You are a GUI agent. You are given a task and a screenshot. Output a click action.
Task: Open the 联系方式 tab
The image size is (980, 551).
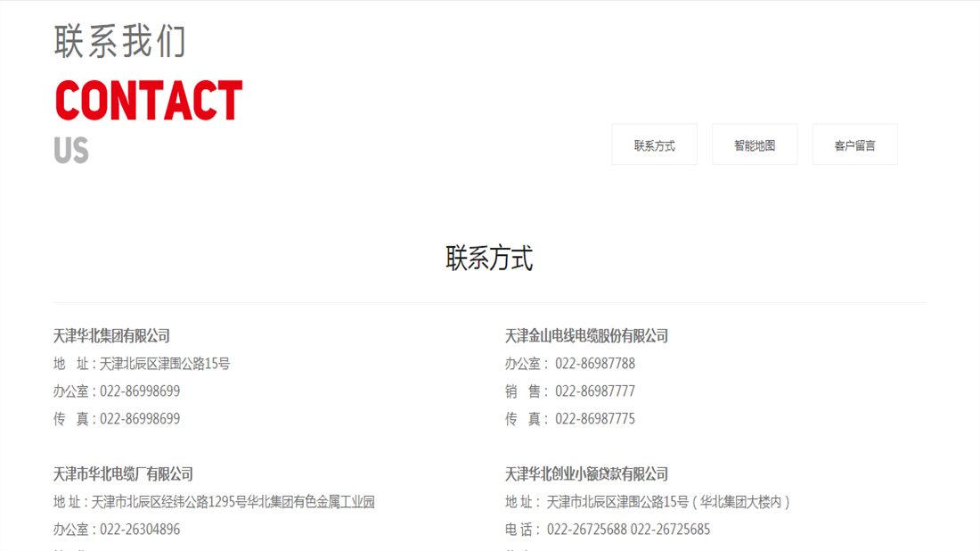(x=655, y=144)
